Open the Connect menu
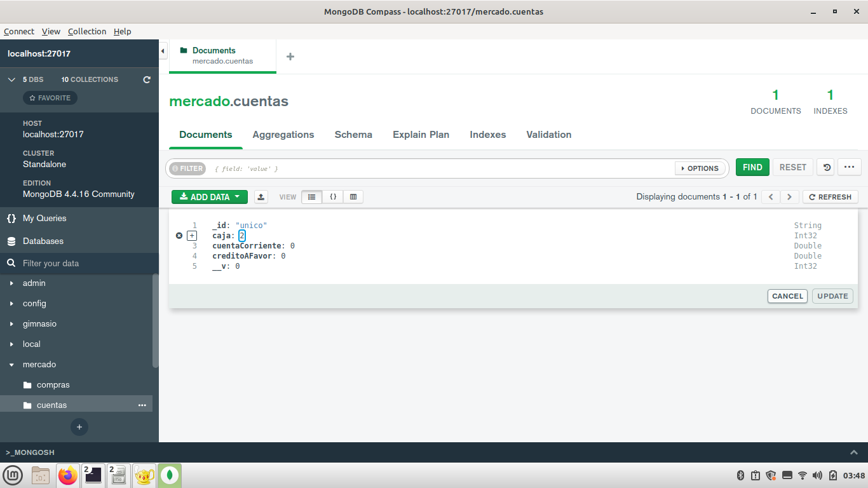868x488 pixels. (x=19, y=31)
